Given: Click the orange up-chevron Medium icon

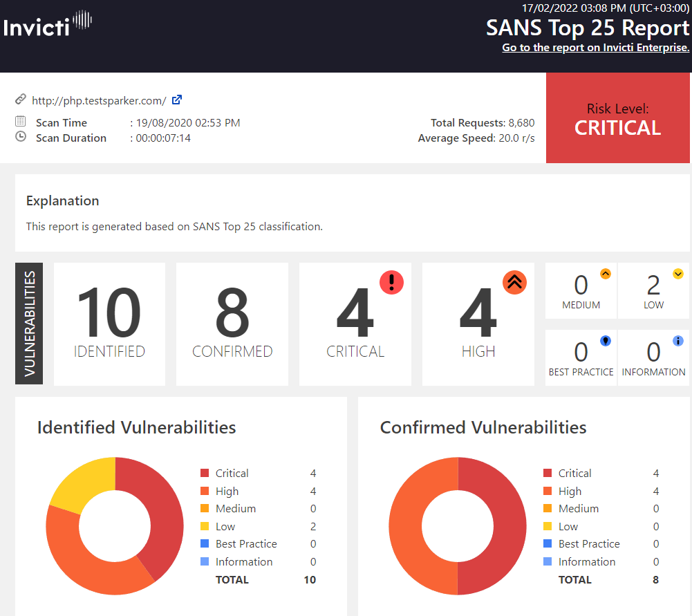Looking at the screenshot, I should [x=606, y=274].
